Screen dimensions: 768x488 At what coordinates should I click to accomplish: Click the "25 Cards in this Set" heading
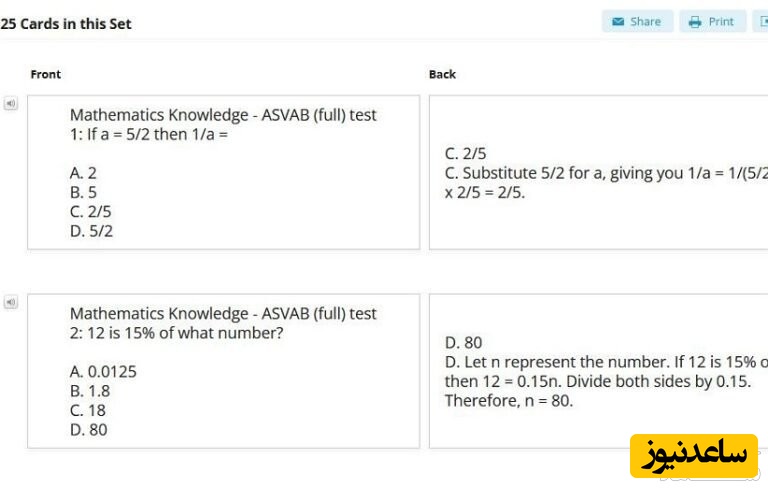pos(66,23)
